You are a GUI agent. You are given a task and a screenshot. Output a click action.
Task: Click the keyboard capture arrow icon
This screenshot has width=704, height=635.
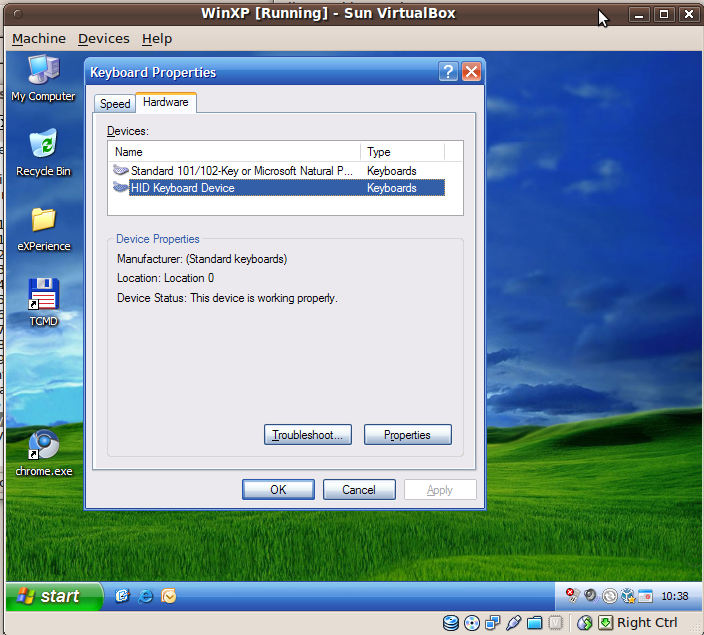605,623
